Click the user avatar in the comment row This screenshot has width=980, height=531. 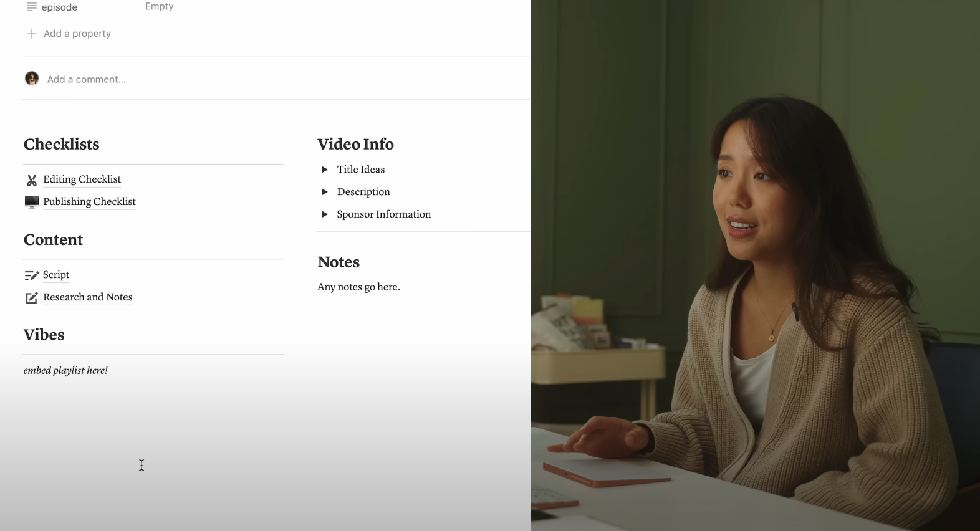tap(32, 79)
